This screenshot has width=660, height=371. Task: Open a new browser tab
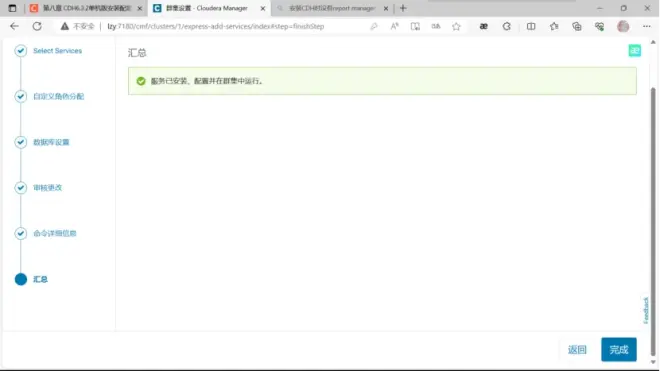403,8
